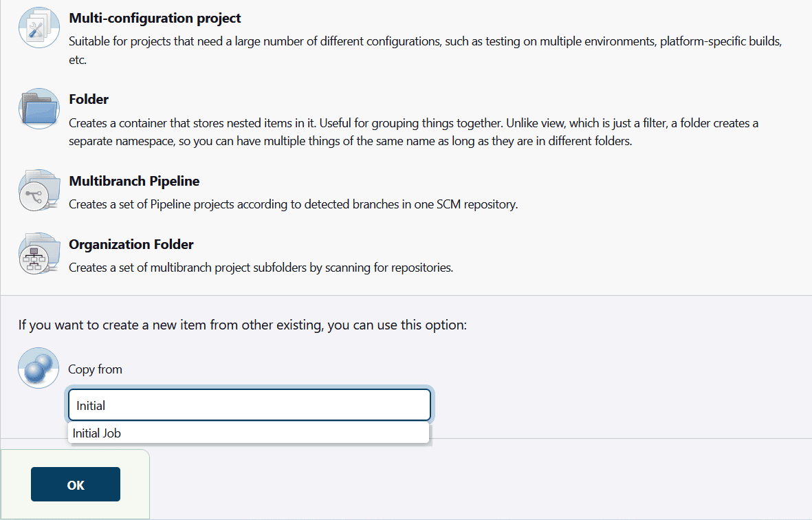Screen dimensions: 812x520
Task: Click the Copy from spheres icon
Action: 39,368
